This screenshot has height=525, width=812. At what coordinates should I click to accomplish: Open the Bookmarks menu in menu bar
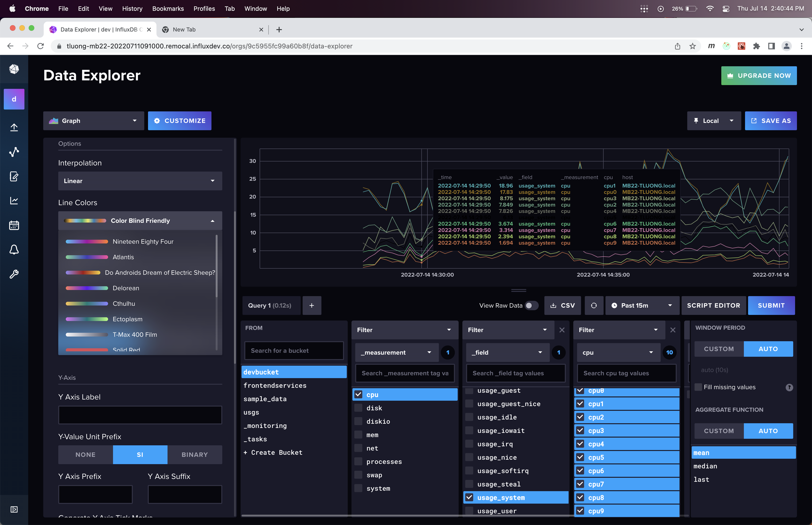(168, 8)
